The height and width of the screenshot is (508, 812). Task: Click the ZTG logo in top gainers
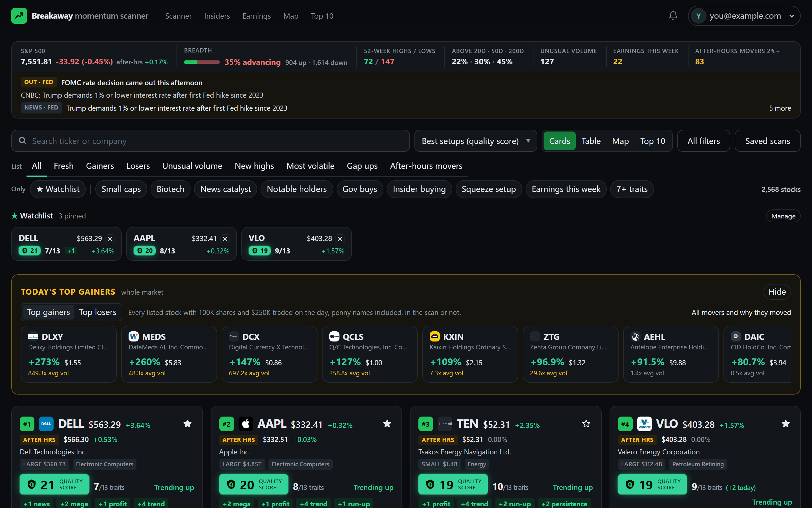[535, 336]
